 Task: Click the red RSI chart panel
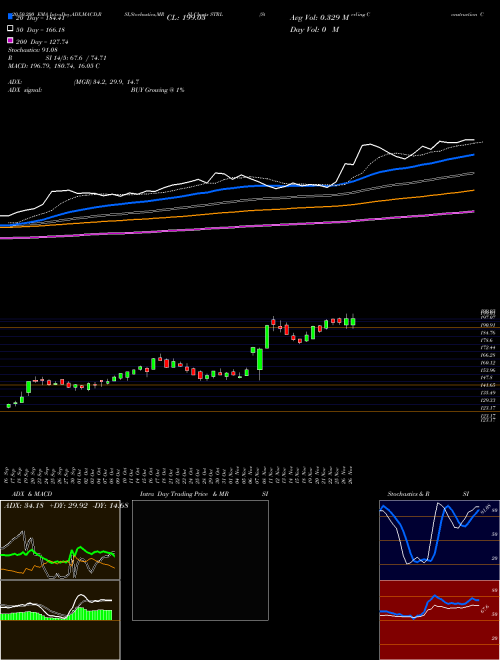coord(439,620)
